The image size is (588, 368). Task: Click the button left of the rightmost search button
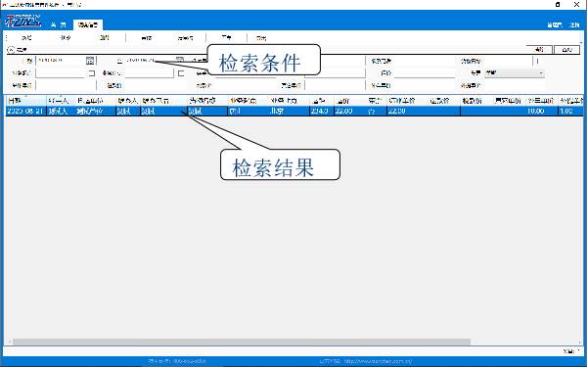pos(539,50)
